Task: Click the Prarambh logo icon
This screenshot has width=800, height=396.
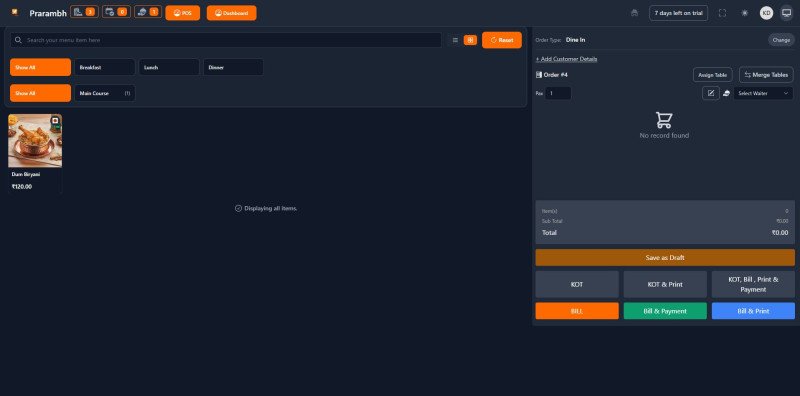Action: coord(15,12)
